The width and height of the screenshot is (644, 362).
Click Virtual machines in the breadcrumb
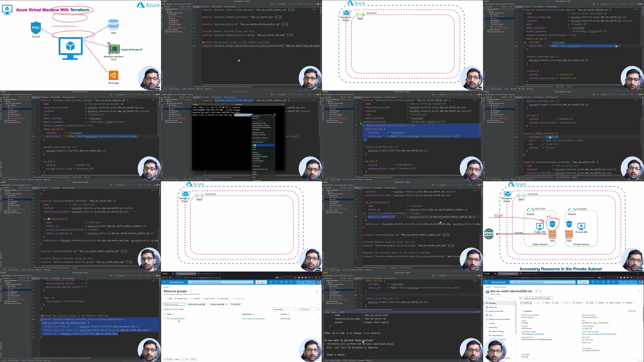pyautogui.click(x=499, y=287)
